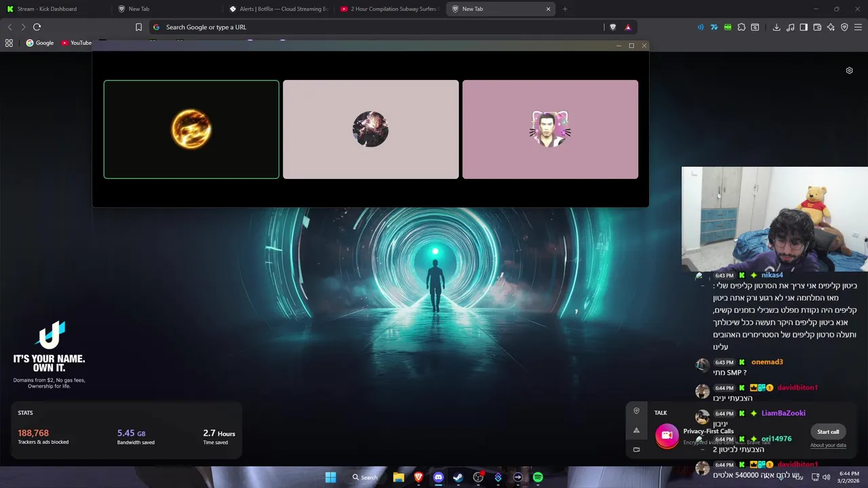Open the green Kick extension icon
868x488 pixels.
[728, 27]
